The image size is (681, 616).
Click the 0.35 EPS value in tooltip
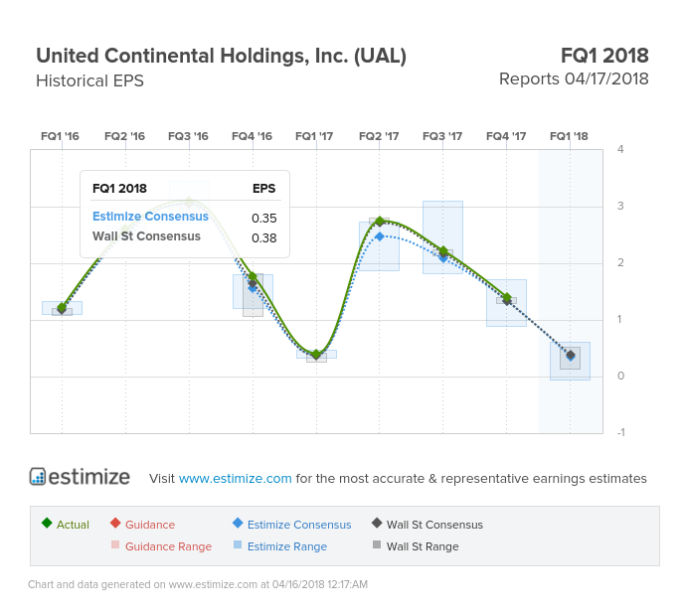click(x=264, y=218)
